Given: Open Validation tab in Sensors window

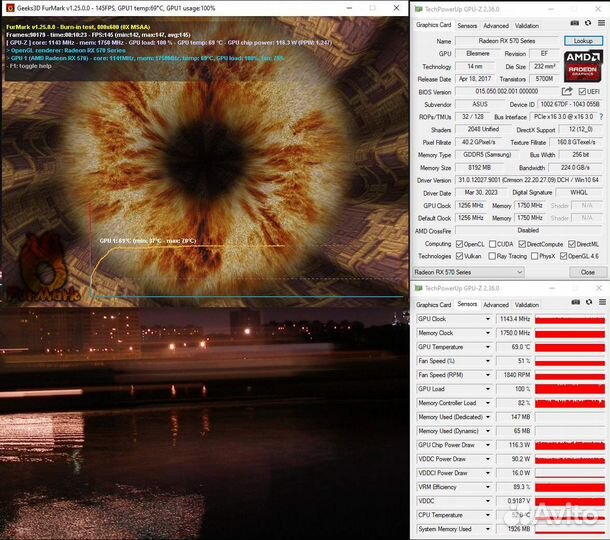Looking at the screenshot, I should (x=526, y=304).
